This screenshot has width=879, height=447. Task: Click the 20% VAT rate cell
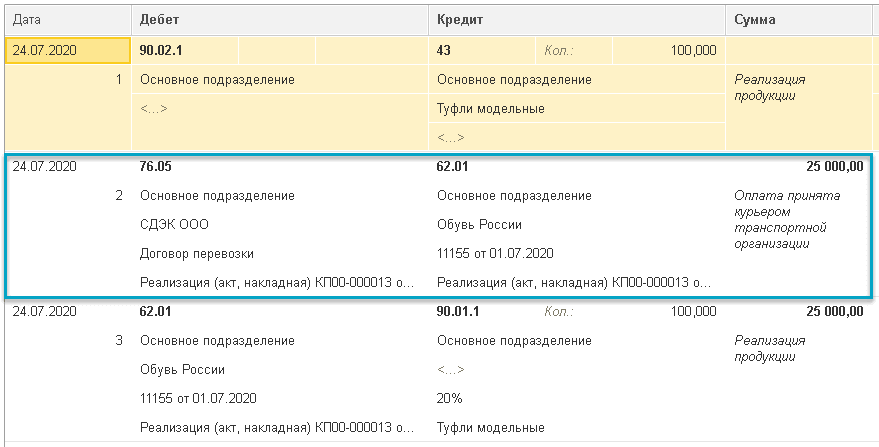(450, 399)
